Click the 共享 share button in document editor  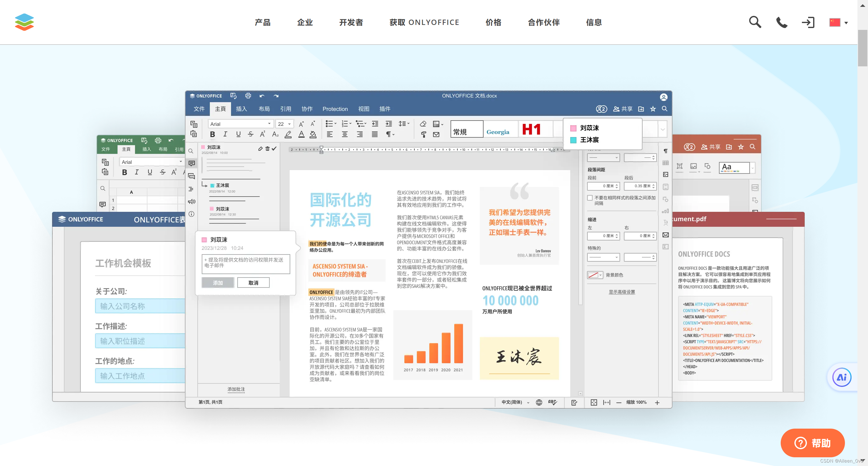pos(622,109)
